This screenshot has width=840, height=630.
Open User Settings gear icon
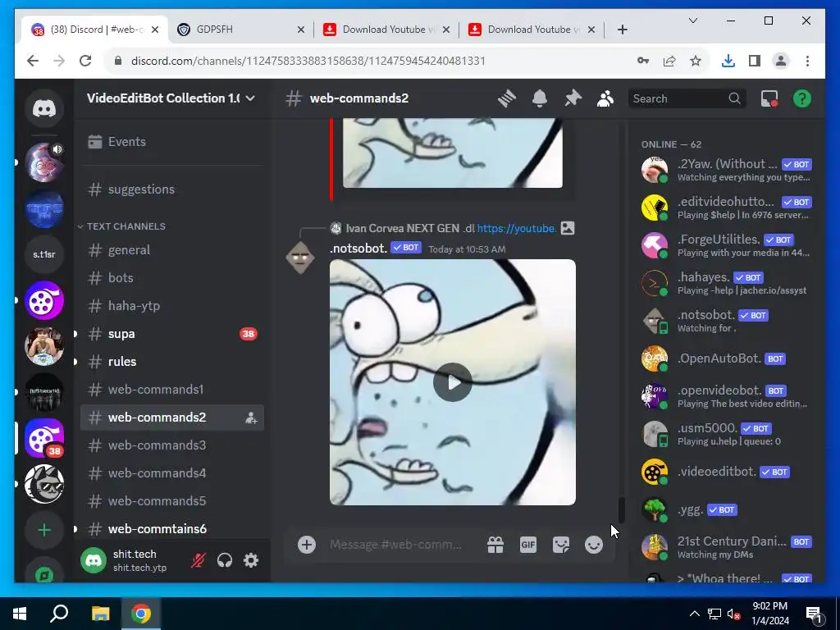pyautogui.click(x=251, y=560)
